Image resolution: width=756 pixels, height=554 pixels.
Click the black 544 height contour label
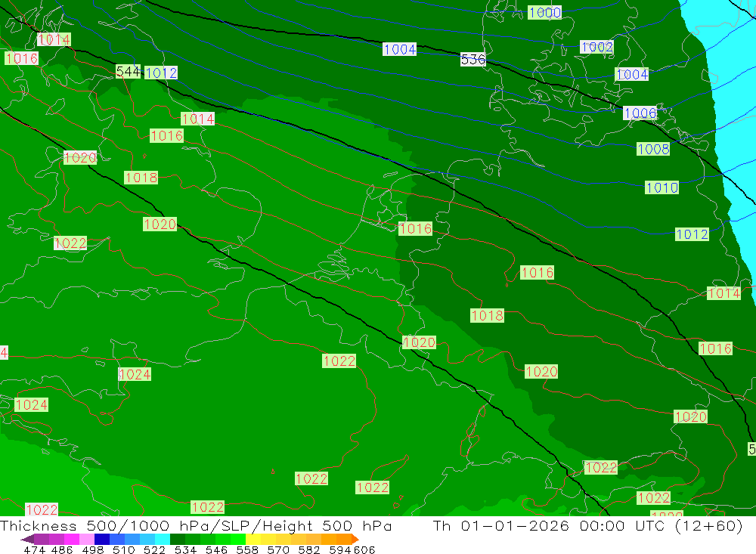[129, 71]
